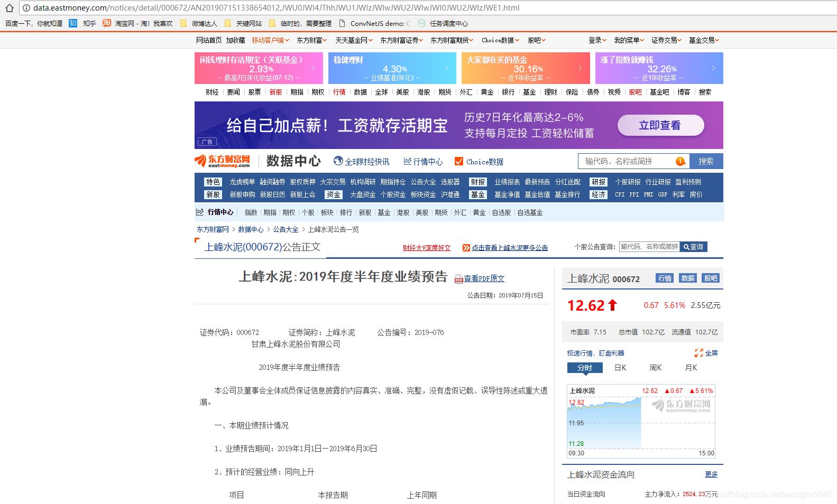837x504 pixels.
Task: Click 立即查看 ad button
Action: pyautogui.click(x=660, y=125)
